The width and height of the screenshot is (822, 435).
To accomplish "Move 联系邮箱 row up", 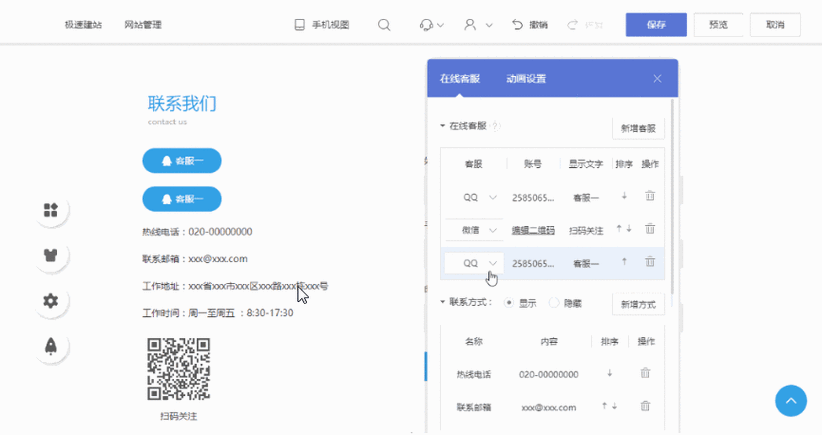I will pyautogui.click(x=604, y=406).
